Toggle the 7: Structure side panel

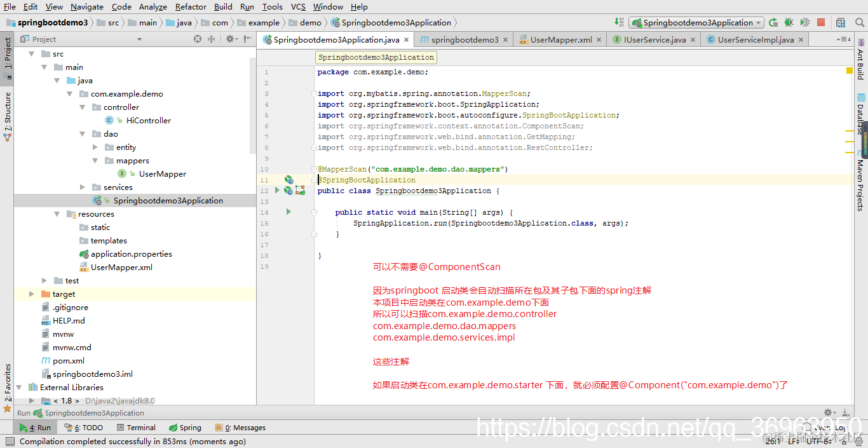click(x=8, y=116)
